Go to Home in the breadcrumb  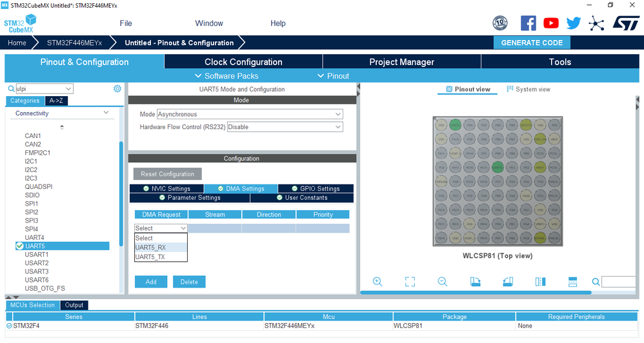17,43
